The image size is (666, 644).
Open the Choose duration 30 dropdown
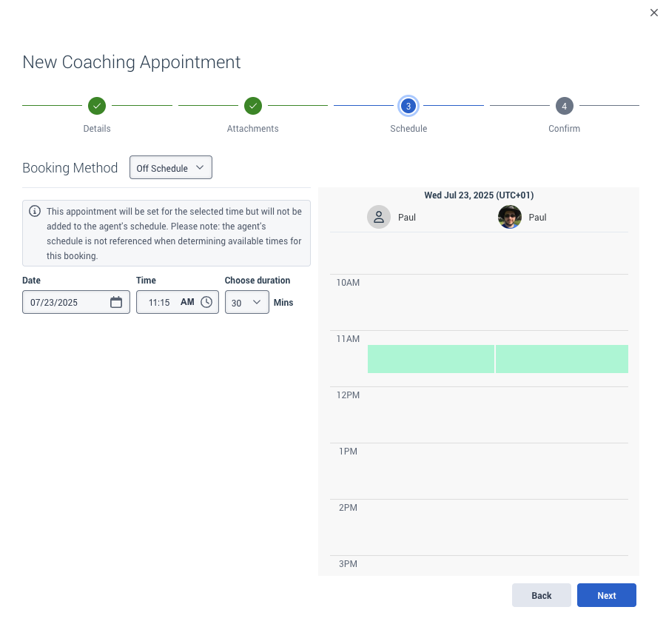246,302
